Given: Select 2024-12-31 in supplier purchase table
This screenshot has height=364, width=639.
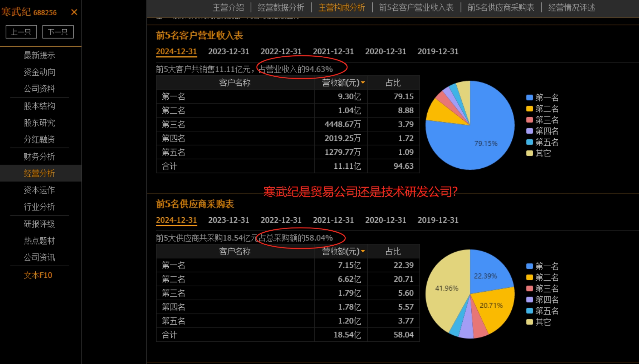Looking at the screenshot, I should click(176, 220).
